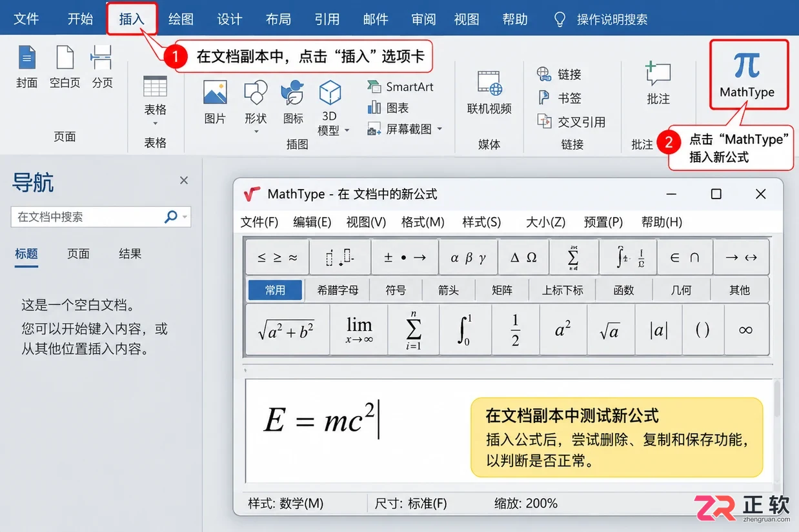Viewport: 799px width, 532px height.
Task: Open the Greek lowercase α β γ palette
Action: pyautogui.click(x=469, y=257)
